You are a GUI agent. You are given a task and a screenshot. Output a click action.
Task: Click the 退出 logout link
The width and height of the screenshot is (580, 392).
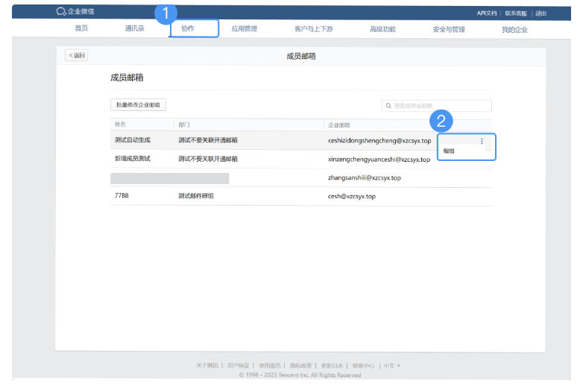pyautogui.click(x=541, y=13)
